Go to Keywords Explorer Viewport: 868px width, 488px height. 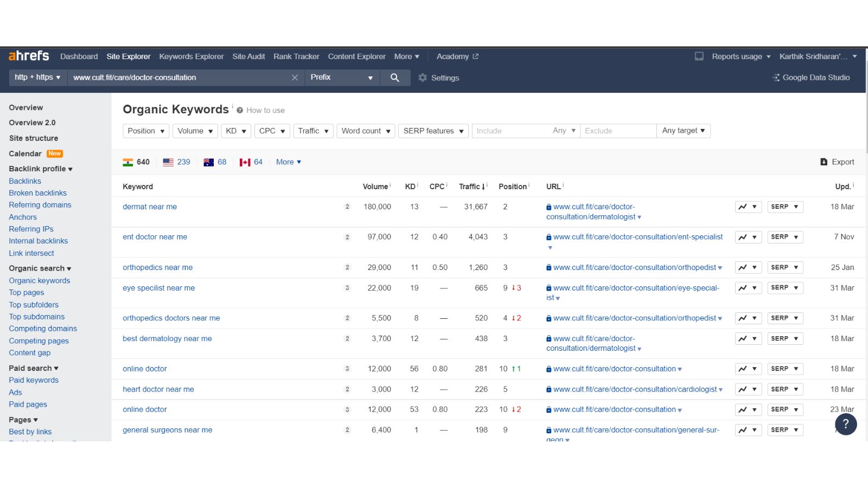192,56
